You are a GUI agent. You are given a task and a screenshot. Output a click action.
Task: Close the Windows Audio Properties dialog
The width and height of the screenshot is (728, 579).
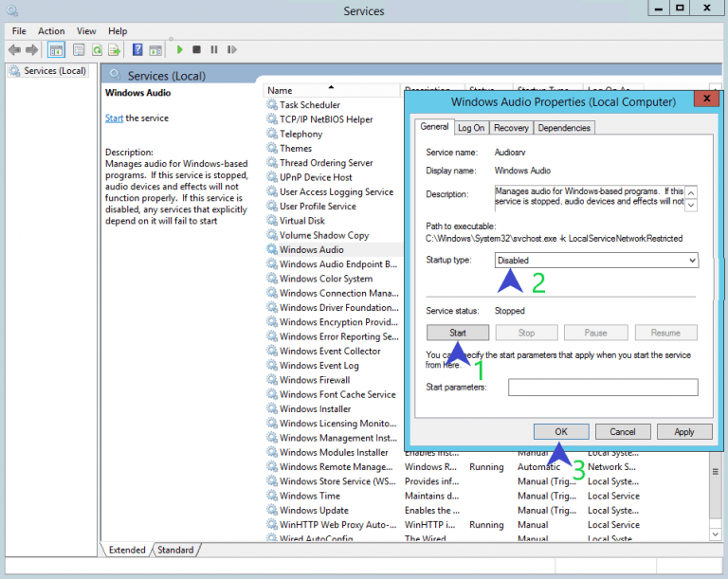[706, 99]
